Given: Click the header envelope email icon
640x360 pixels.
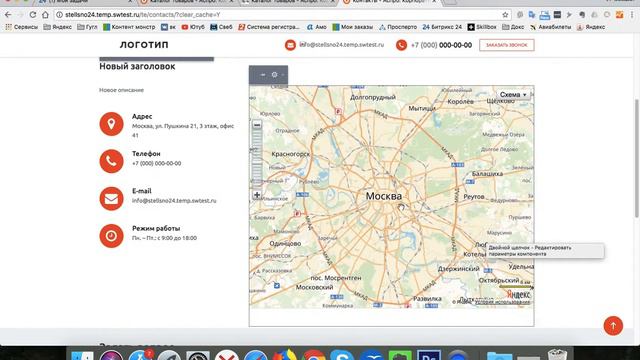Looking at the screenshot, I should [290, 45].
